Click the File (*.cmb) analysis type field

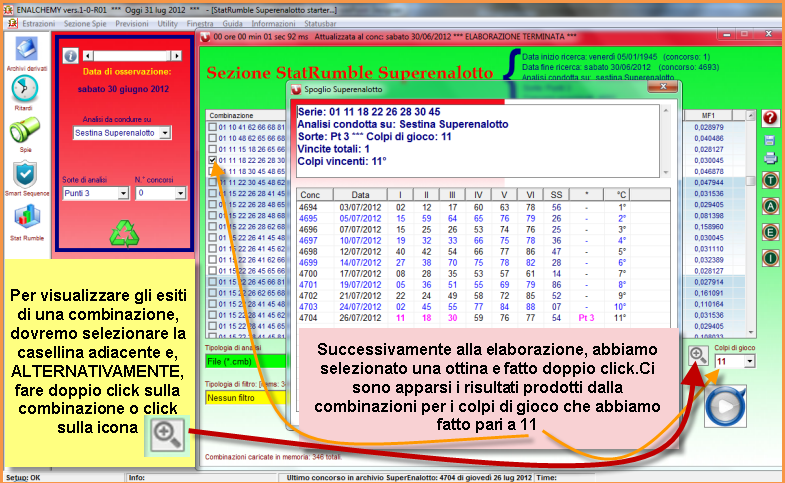tap(245, 361)
